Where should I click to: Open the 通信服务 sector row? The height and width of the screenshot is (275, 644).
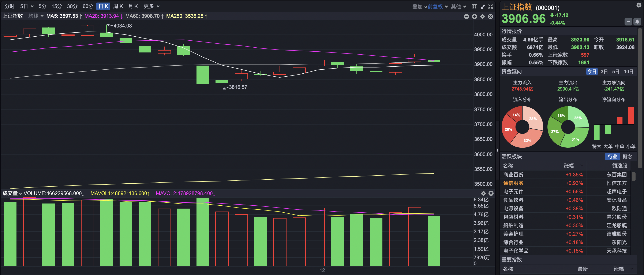513,183
